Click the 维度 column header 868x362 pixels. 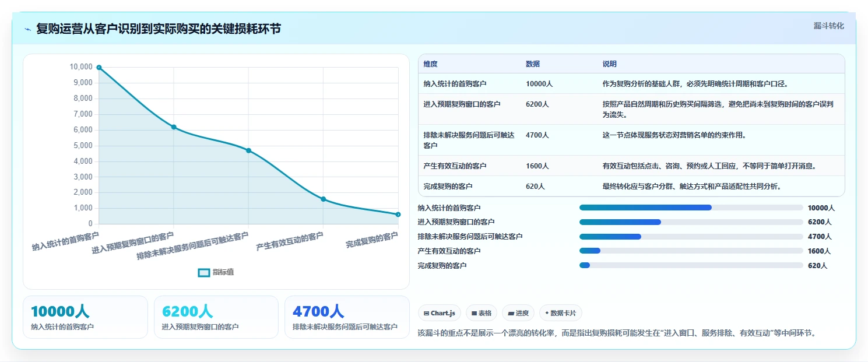(x=430, y=64)
